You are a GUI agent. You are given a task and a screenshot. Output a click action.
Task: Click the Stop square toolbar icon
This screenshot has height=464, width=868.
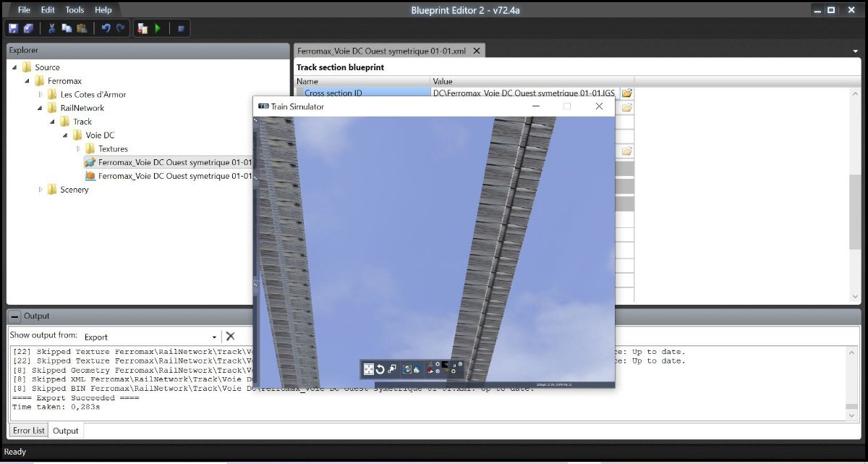point(181,28)
